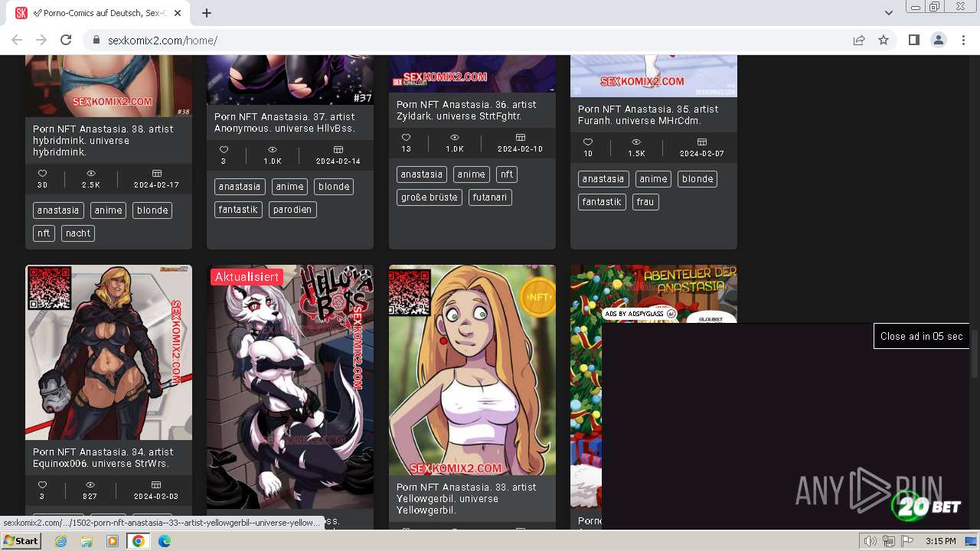Image resolution: width=980 pixels, height=551 pixels.
Task: Click the eye icon showing 2.5K views
Action: coord(91,174)
